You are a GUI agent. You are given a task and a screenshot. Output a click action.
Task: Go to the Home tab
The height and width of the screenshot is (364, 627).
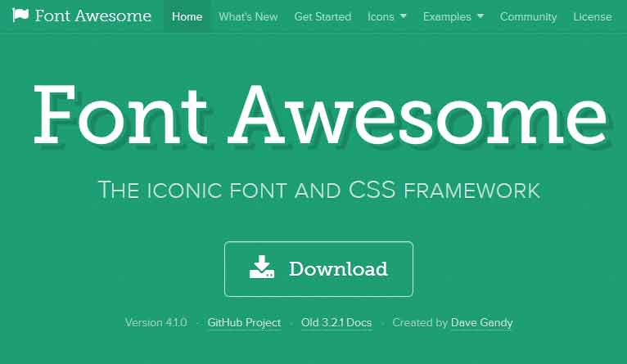[187, 16]
